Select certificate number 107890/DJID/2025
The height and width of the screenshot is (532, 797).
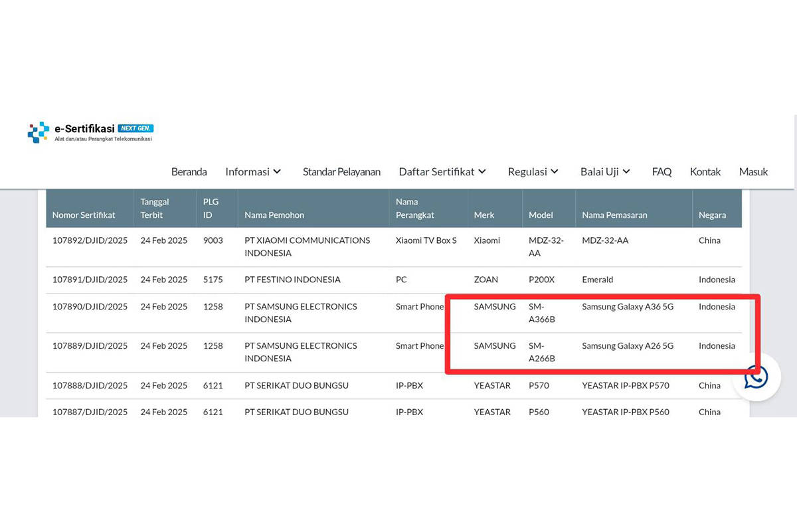coord(90,307)
